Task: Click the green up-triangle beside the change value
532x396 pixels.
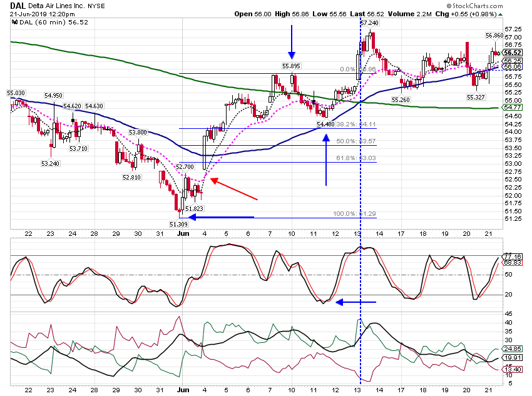Action: (x=501, y=14)
